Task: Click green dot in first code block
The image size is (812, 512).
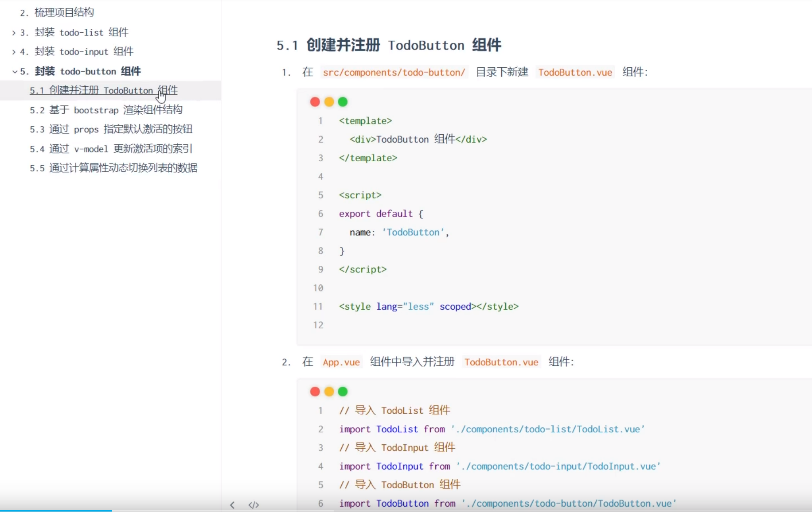Action: point(343,102)
